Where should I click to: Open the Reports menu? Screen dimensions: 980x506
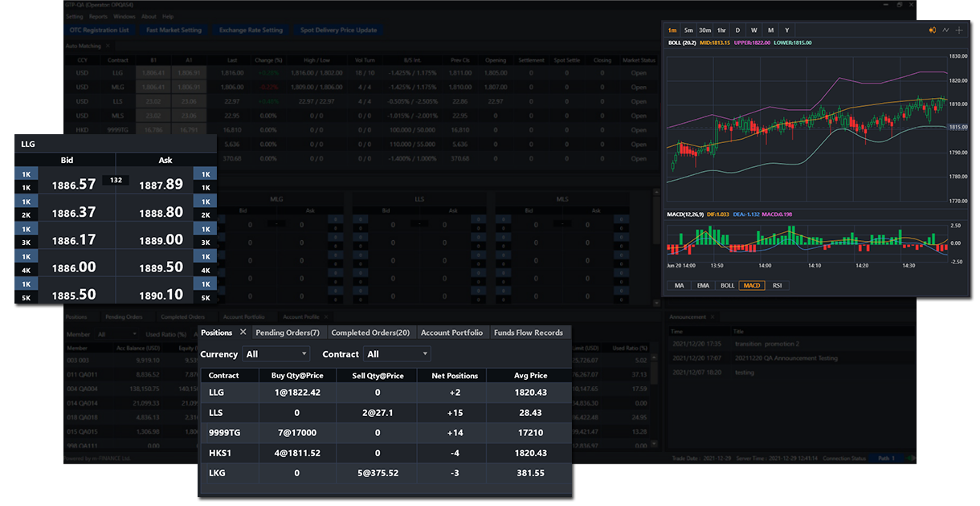[x=98, y=16]
